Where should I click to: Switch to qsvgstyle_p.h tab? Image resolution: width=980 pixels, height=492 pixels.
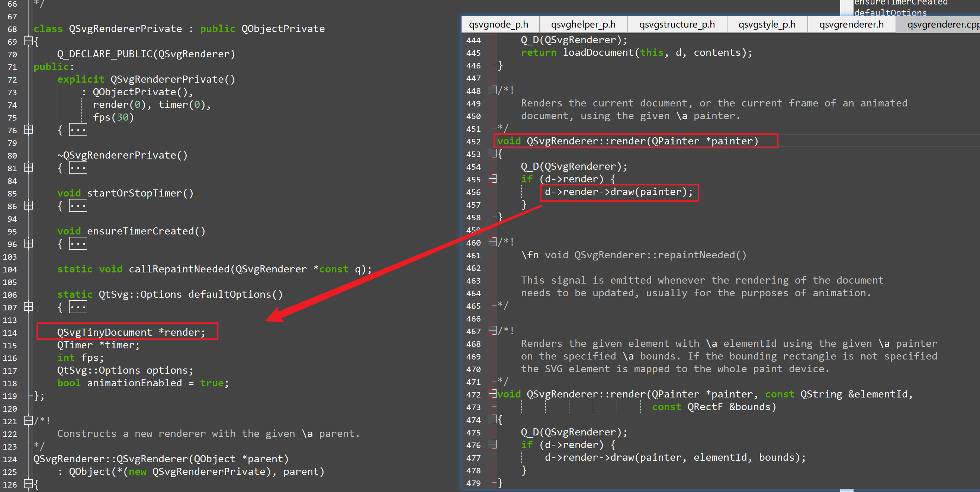(x=767, y=25)
